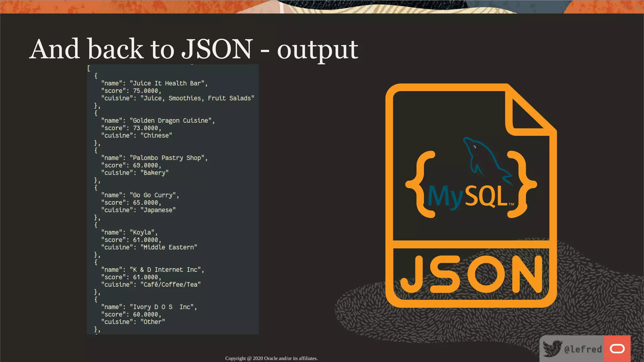Click the "Juice It Health Bar" name line

pyautogui.click(x=154, y=83)
